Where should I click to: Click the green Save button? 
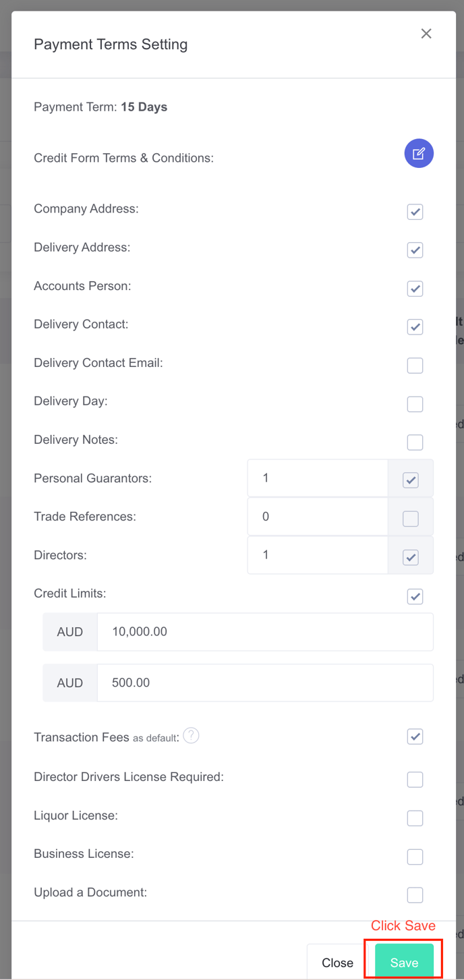[x=404, y=962]
